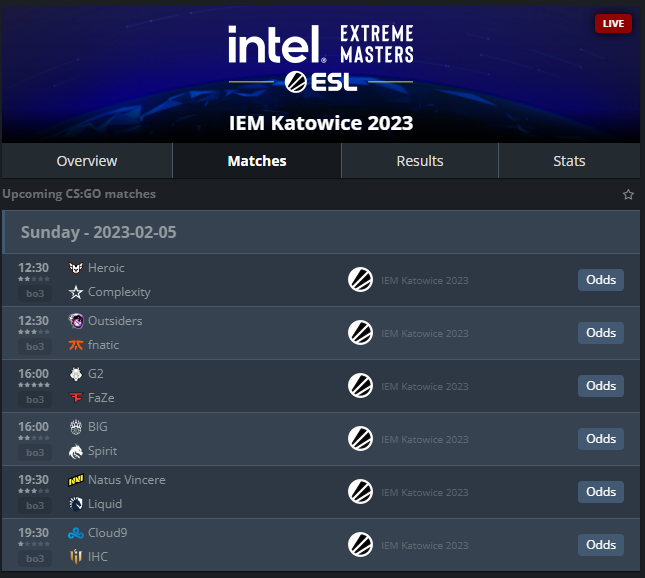Click the Complexity star logo

[x=76, y=292]
